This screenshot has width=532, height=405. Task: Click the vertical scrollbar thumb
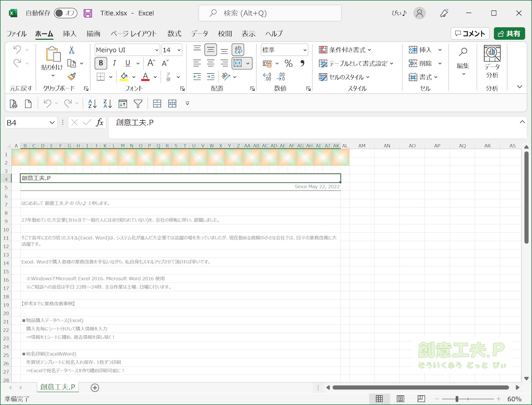click(526, 198)
